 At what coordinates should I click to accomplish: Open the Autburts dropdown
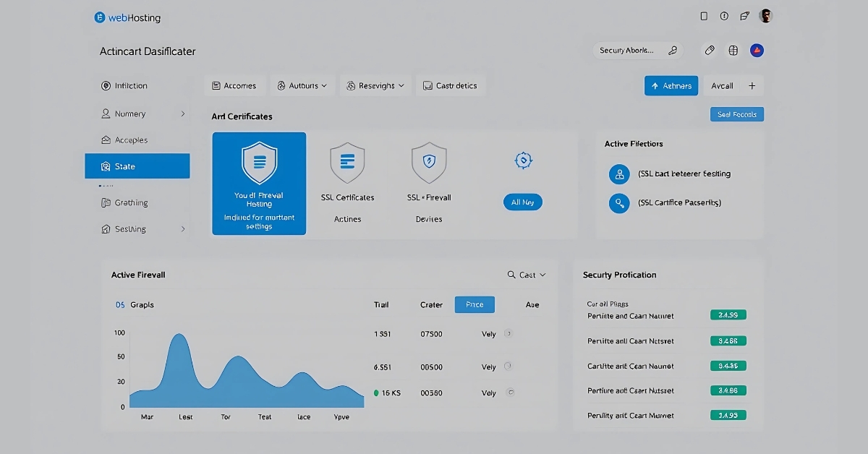pyautogui.click(x=302, y=86)
